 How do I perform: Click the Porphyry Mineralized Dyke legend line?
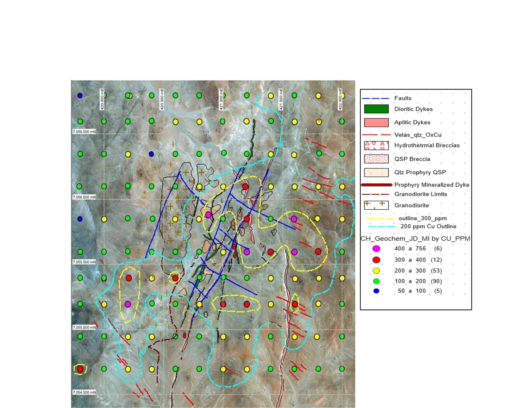pos(377,185)
